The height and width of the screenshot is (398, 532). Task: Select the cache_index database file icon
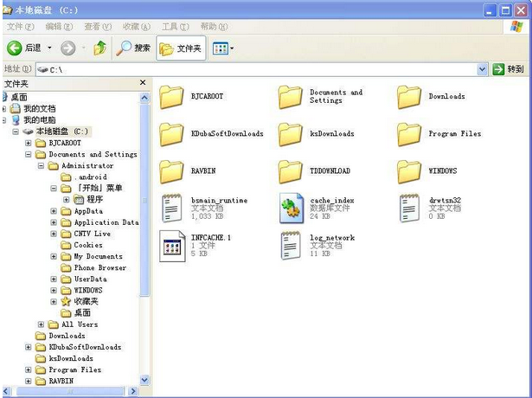tap(292, 208)
